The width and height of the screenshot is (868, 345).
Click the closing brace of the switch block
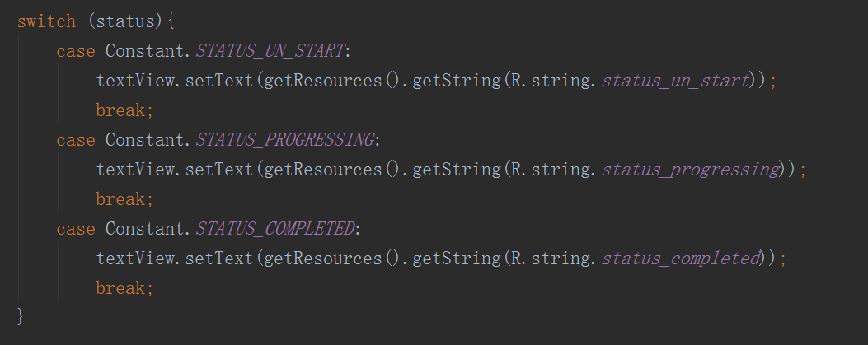(x=21, y=316)
